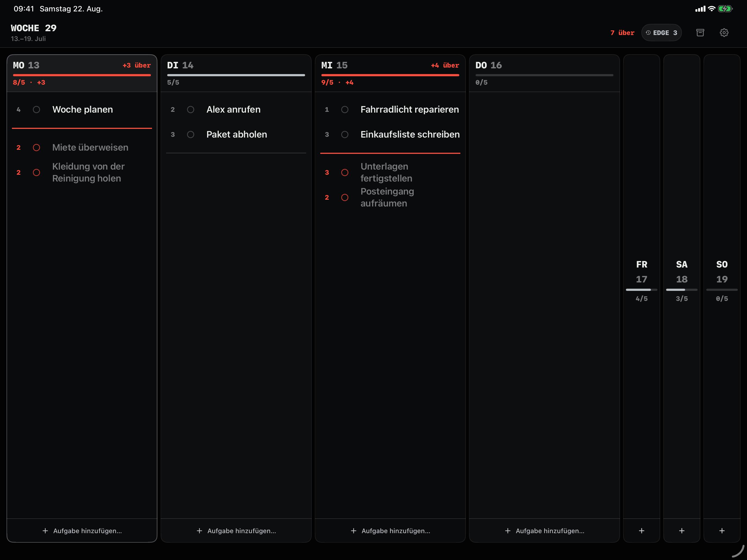Complete 'Kleidung von der Reinigung holen' task
The image size is (747, 560).
click(36, 173)
